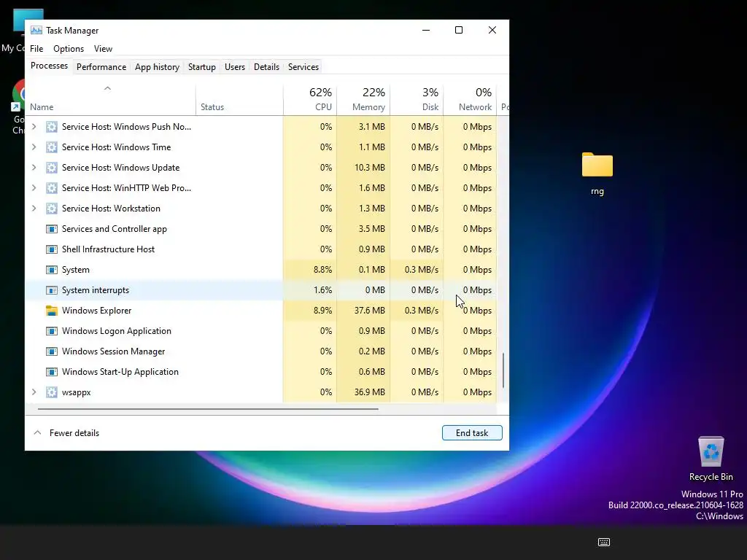Select the Recycle Bin desktop icon
Screen dimensions: 747x560
coord(711,451)
